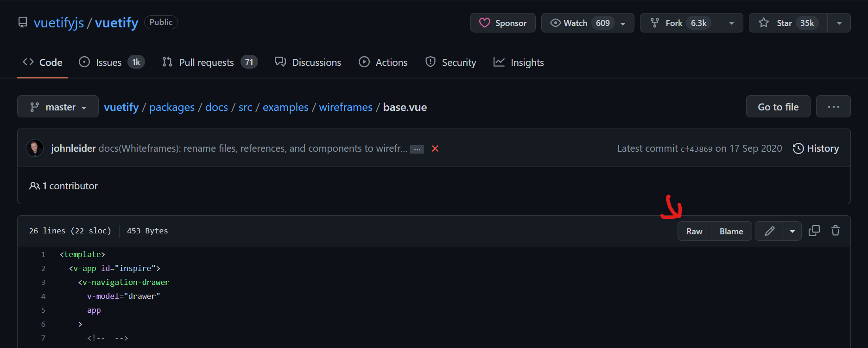Fork the repository
The height and width of the screenshot is (348, 868).
coord(680,23)
